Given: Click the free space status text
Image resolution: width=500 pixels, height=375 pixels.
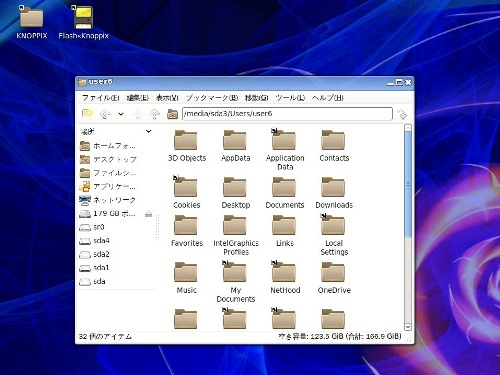Looking at the screenshot, I should (x=340, y=336).
